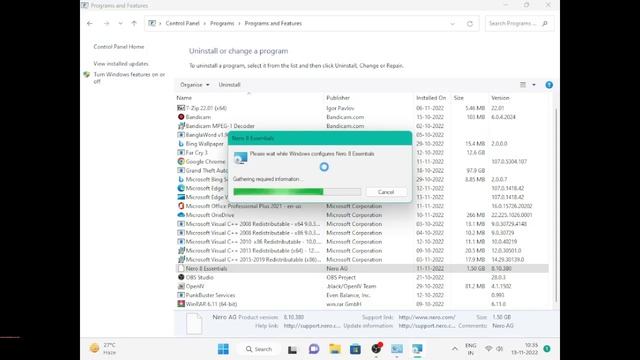Open the recent locations dropdown arrow

[x=120, y=24]
